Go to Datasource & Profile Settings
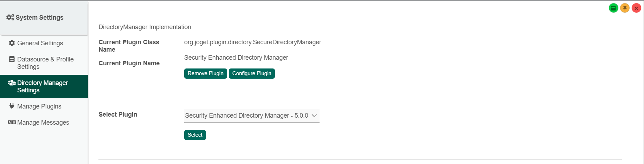Image resolution: width=644 pixels, height=164 pixels. (45, 63)
